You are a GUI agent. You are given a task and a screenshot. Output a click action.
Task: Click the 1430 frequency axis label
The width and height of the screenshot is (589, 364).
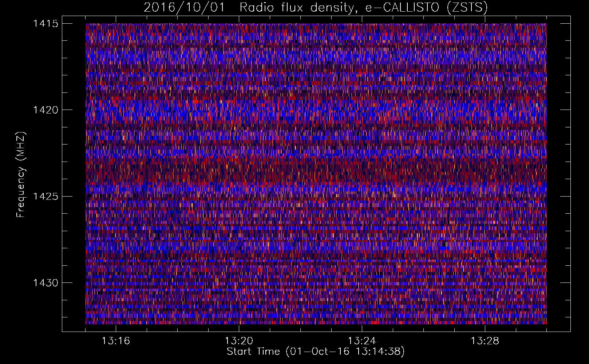point(46,283)
